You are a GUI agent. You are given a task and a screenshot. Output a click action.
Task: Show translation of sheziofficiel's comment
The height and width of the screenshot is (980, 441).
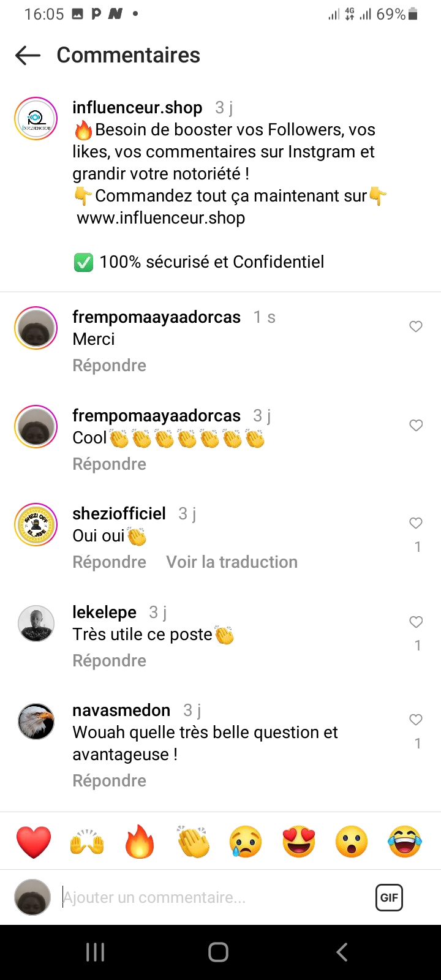point(232,562)
